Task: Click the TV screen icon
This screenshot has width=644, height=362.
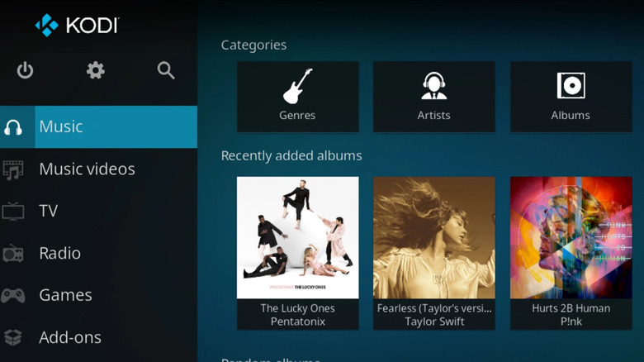Action: click(x=13, y=212)
